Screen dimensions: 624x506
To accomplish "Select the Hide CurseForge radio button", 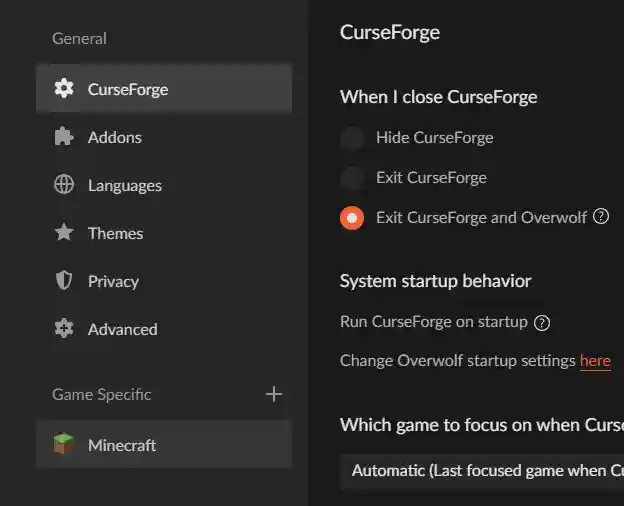I will pyautogui.click(x=352, y=138).
